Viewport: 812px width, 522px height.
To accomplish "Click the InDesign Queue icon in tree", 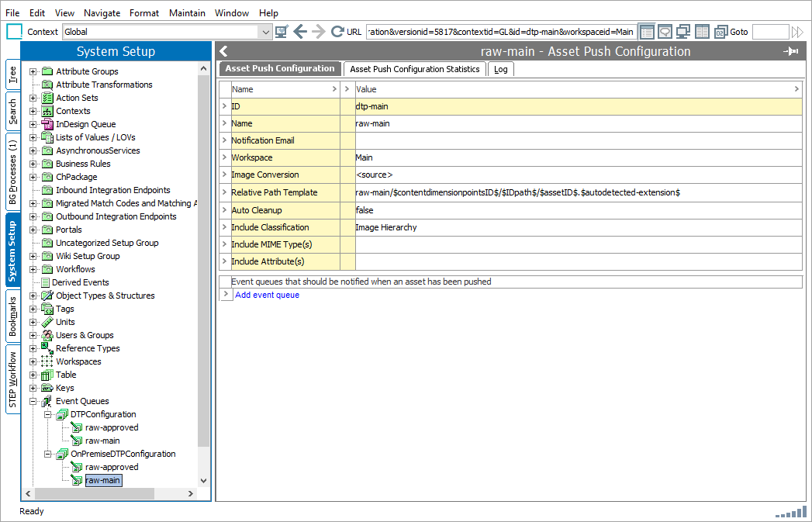I will [47, 124].
